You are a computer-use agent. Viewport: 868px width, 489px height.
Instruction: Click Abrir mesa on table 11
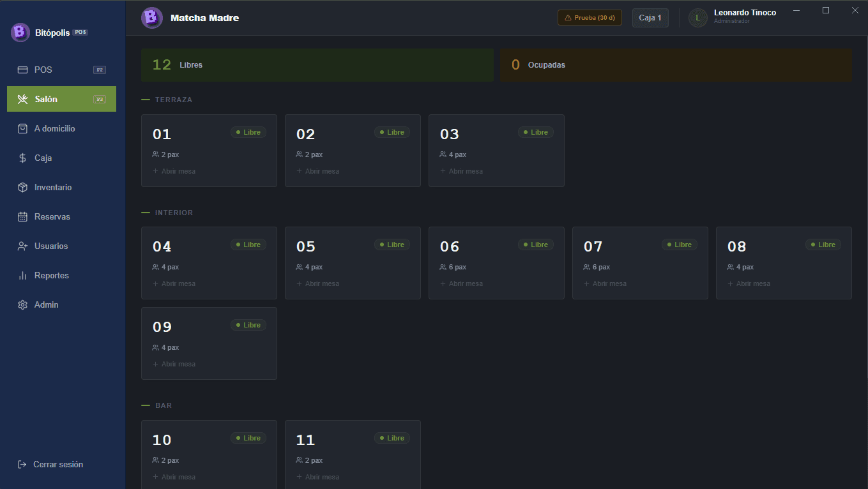(317, 477)
